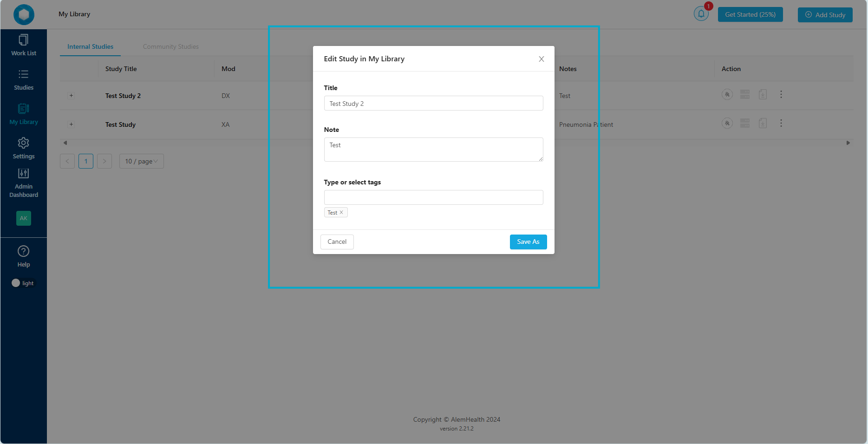Image resolution: width=868 pixels, height=444 pixels.
Task: Open Help in the sidebar
Action: [24, 256]
